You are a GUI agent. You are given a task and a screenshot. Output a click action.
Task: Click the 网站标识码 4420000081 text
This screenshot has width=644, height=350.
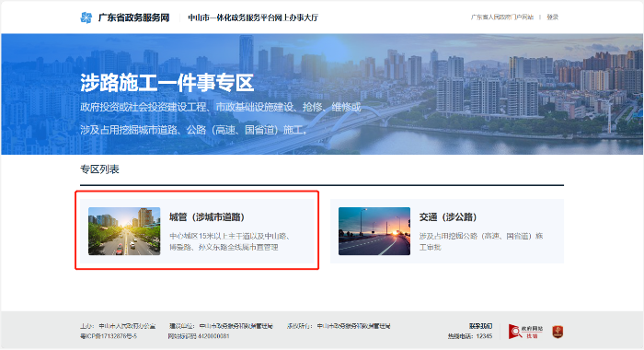pos(199,336)
